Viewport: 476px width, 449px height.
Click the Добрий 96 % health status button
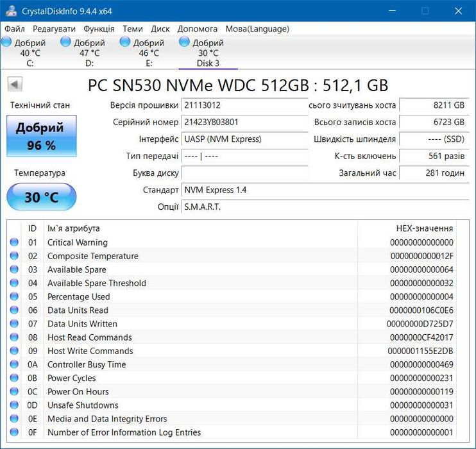(x=42, y=136)
